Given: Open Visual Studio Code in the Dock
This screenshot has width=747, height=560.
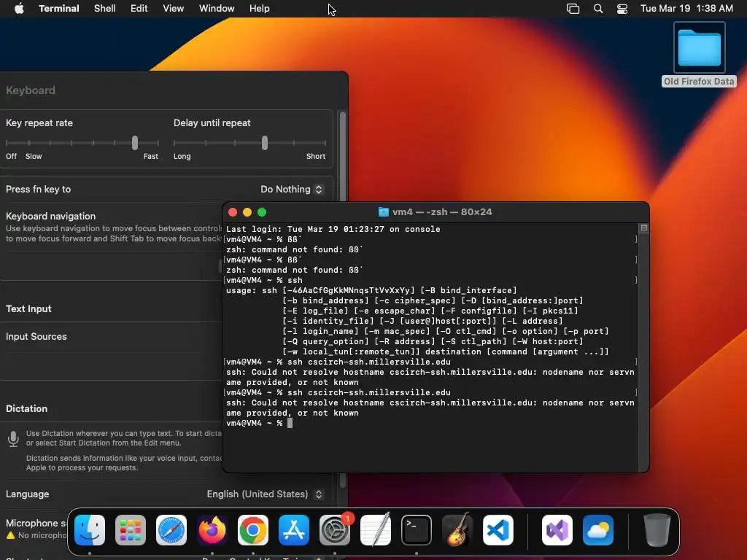Looking at the screenshot, I should (498, 530).
